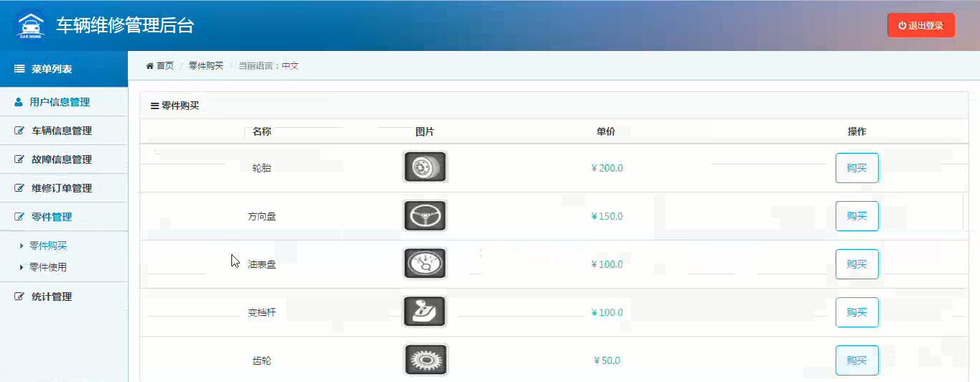Image resolution: width=980 pixels, height=382 pixels.
Task: Click the 中文 language link
Action: coord(290,65)
